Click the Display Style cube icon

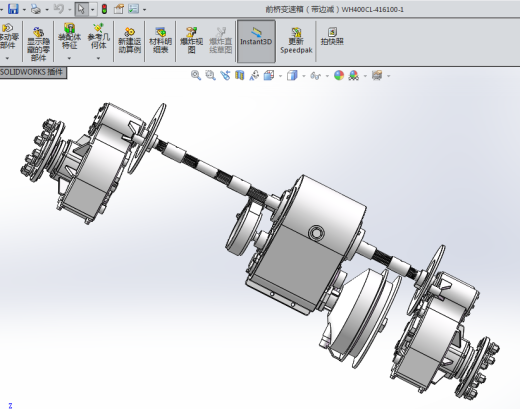point(292,75)
